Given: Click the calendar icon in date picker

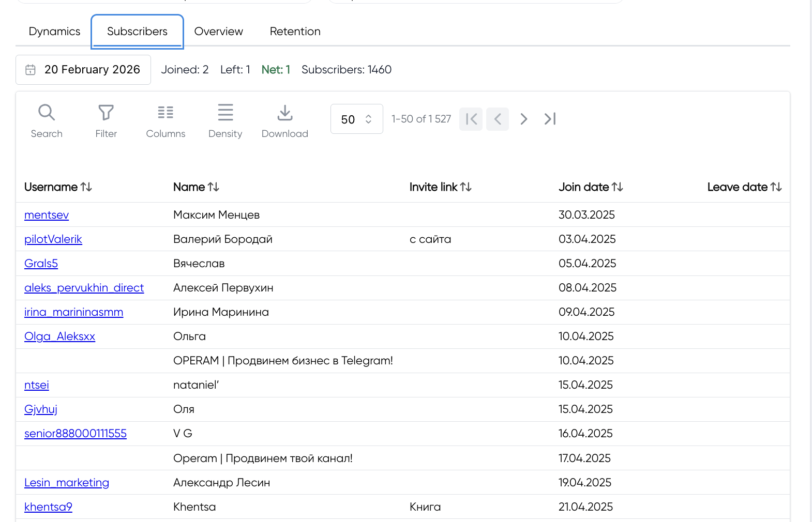Looking at the screenshot, I should coord(31,70).
